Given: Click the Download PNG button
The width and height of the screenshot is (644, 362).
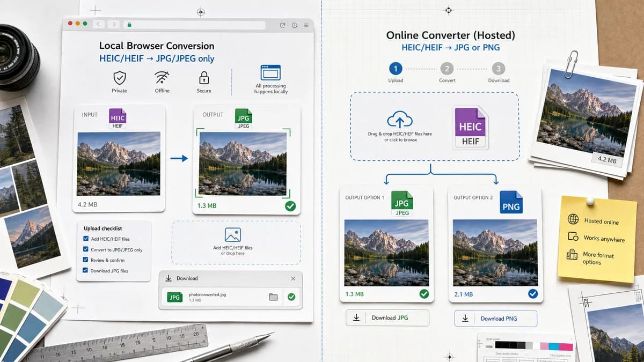Looking at the screenshot, I should click(496, 319).
